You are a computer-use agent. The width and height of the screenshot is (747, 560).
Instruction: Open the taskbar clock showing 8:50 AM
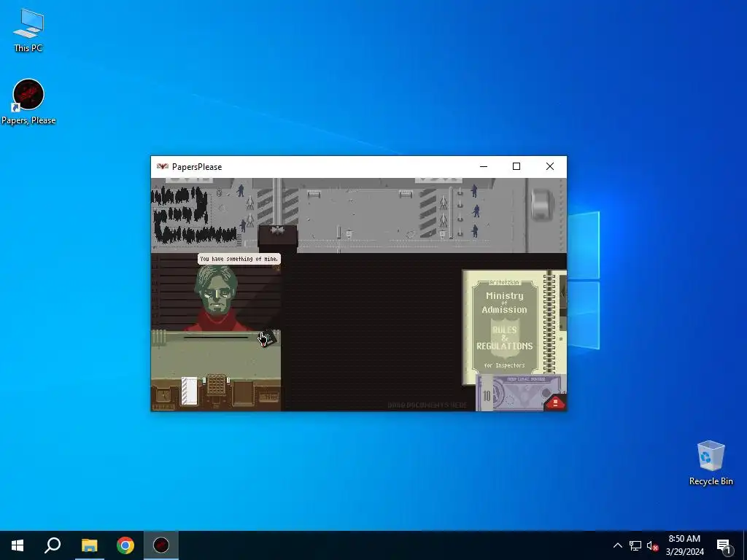pyautogui.click(x=684, y=545)
